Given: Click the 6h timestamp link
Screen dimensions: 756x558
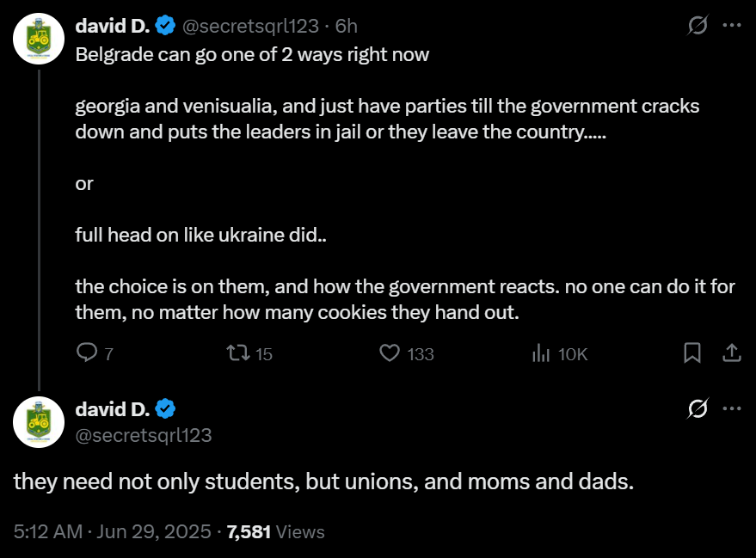Looking at the screenshot, I should tap(347, 26).
